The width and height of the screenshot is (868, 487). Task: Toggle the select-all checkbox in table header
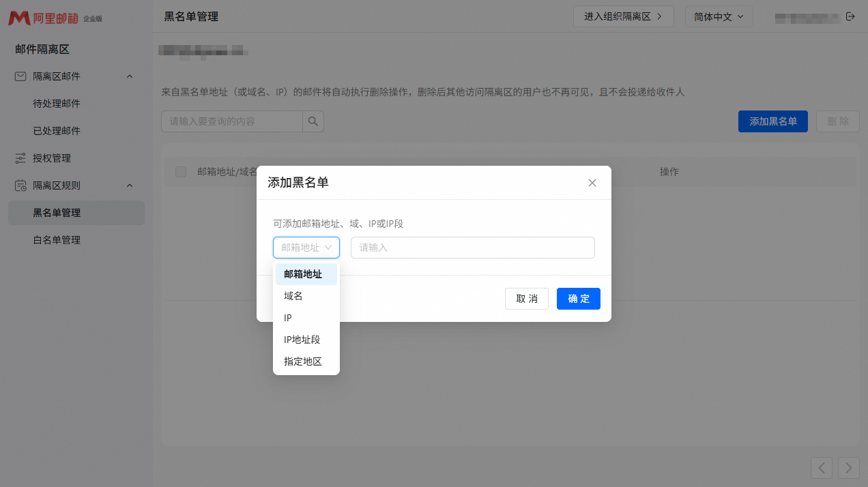click(181, 172)
